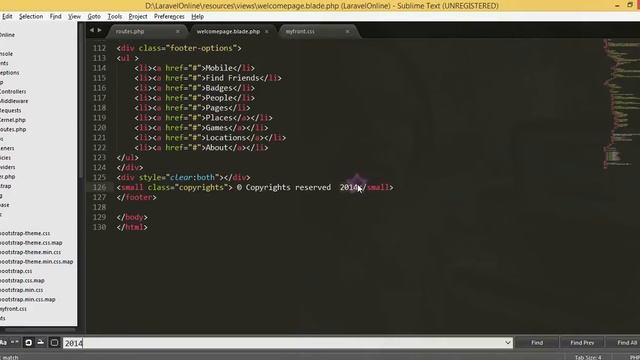Open bootstrap-theme.min.css.map in sidebar

click(x=36, y=261)
